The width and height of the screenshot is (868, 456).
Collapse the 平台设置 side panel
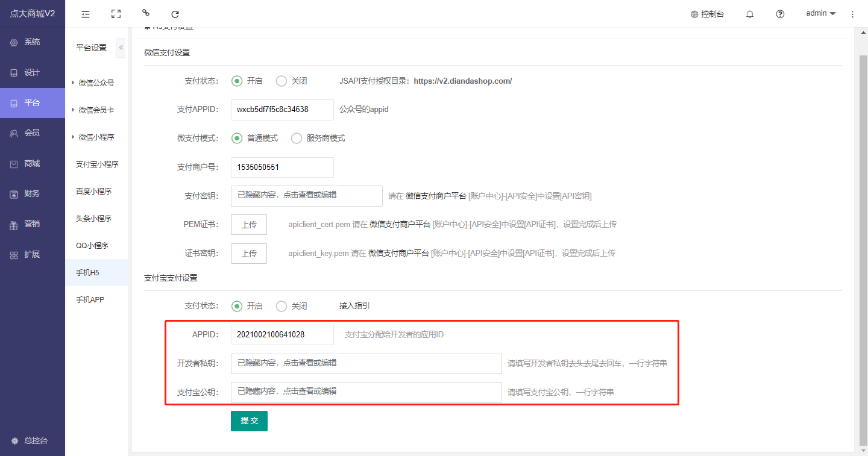[x=121, y=48]
